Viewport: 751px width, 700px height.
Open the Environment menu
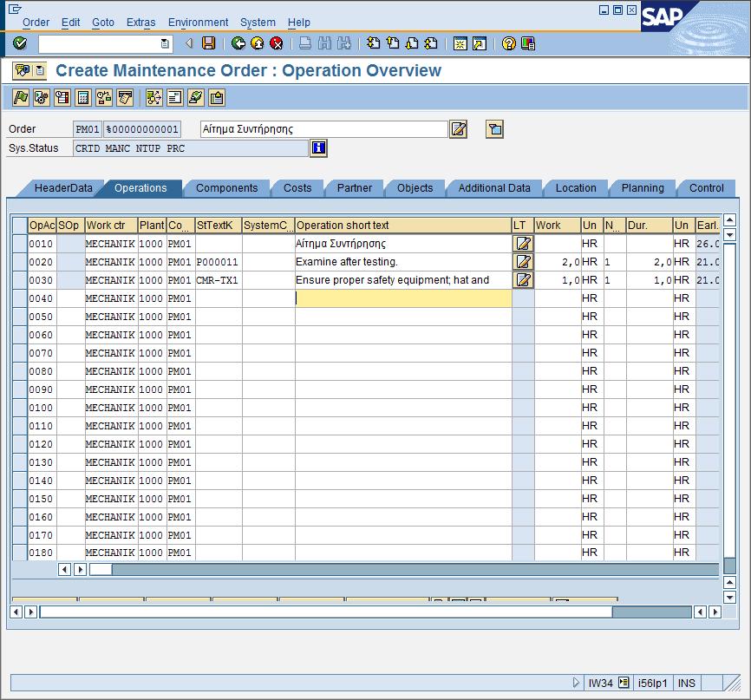point(199,23)
